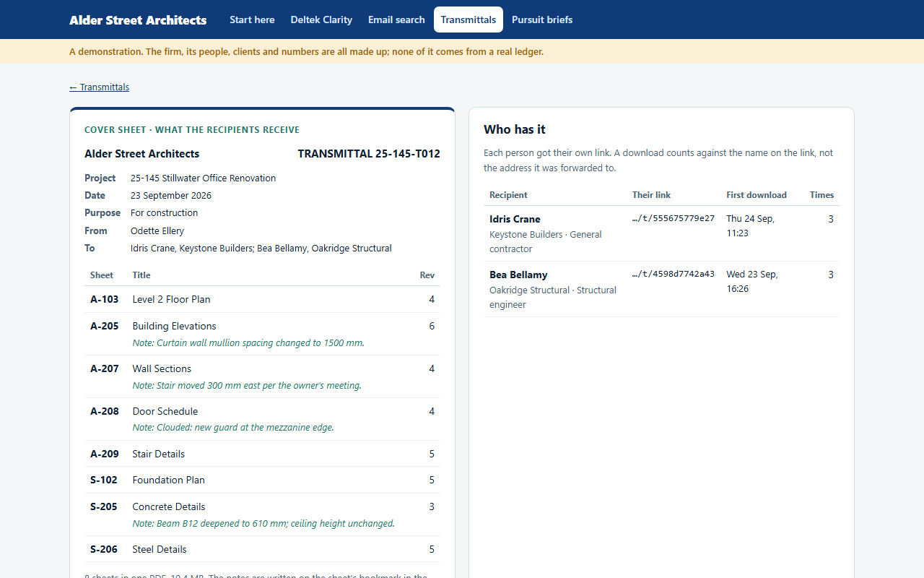Go to Pursuit briefs tab

coord(542,20)
